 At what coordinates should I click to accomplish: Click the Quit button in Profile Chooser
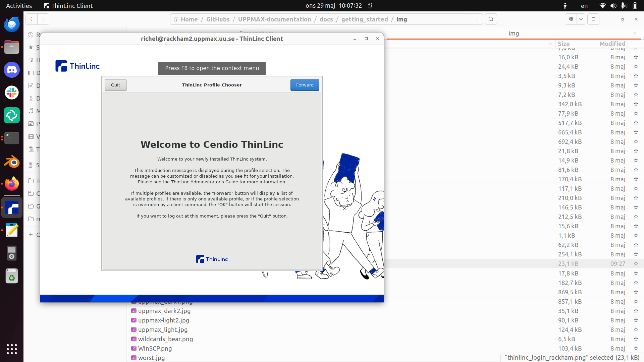coord(115,85)
